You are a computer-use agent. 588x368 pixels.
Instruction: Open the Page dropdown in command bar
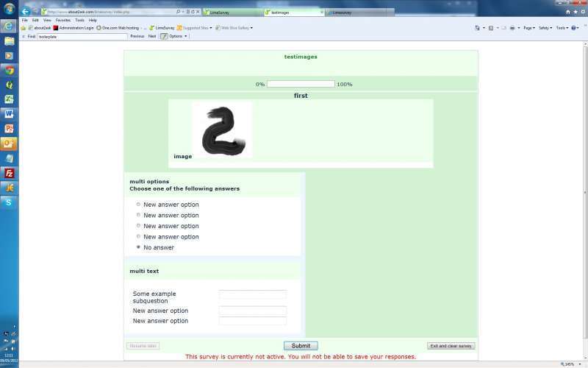coord(529,28)
